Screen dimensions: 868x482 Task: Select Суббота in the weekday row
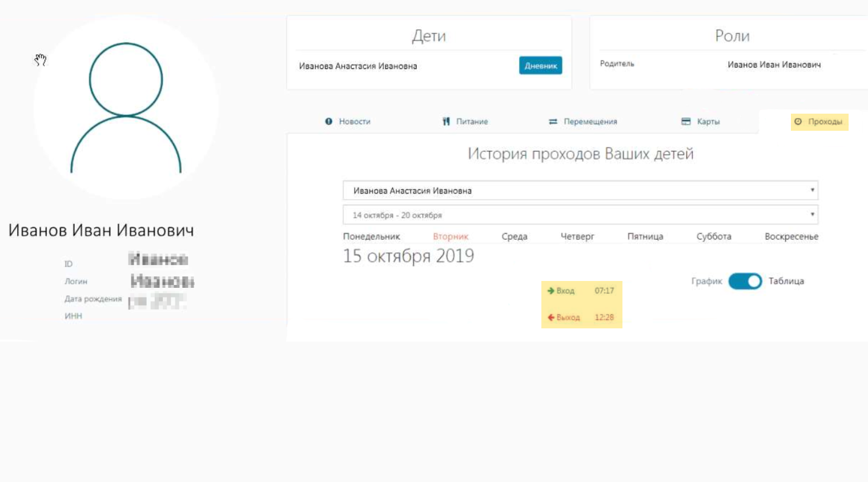tap(714, 236)
